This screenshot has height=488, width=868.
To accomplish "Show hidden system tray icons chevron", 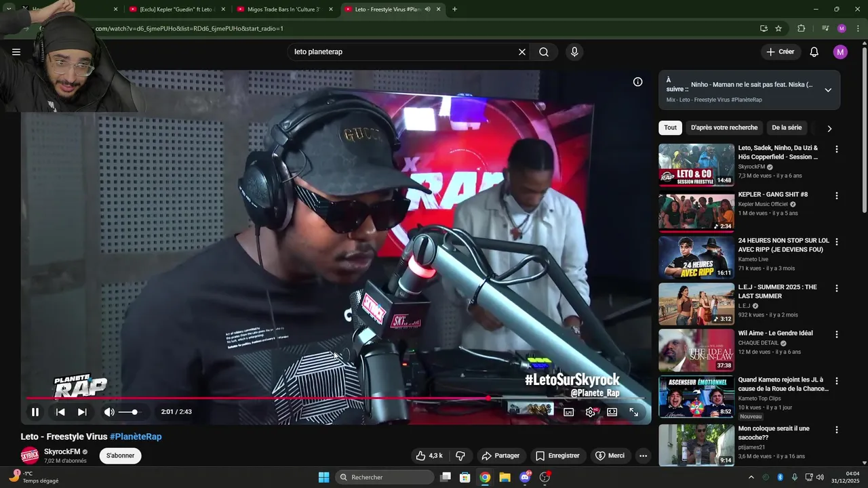I will 751,477.
